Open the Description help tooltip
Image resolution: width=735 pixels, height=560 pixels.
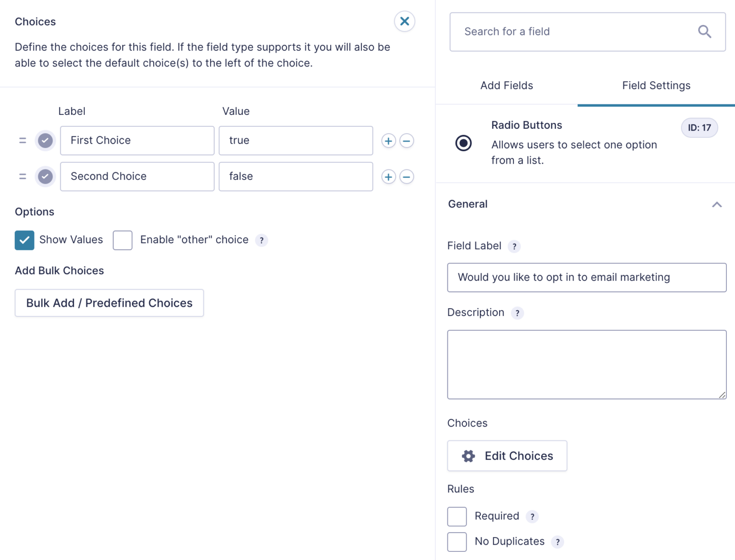(x=517, y=313)
